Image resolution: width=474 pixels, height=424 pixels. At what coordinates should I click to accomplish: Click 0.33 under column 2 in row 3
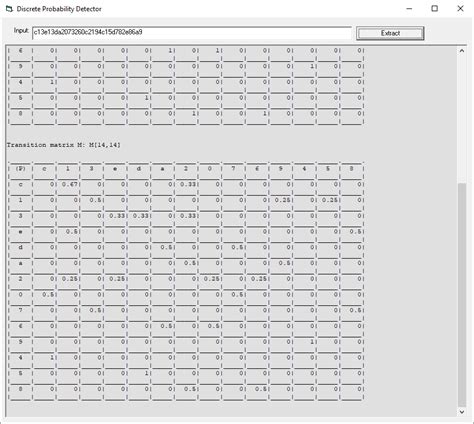coord(188,216)
